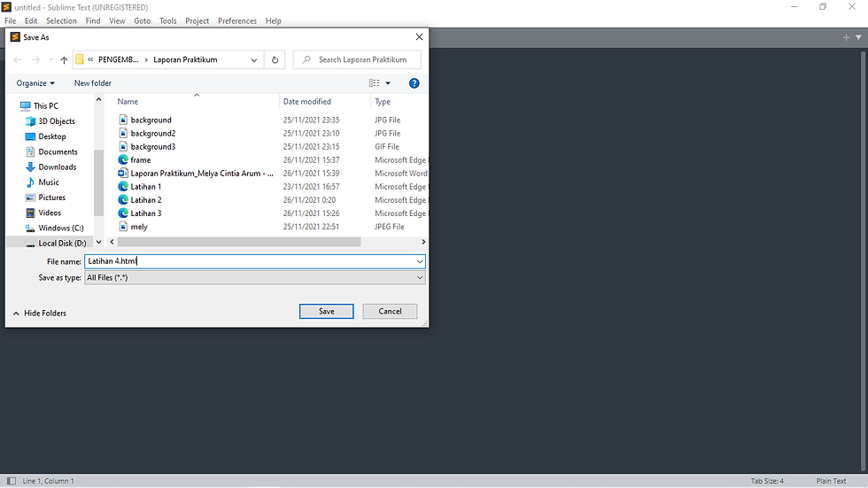The image size is (868, 488).
Task: Open the view options dropdown arrow
Action: tap(388, 83)
